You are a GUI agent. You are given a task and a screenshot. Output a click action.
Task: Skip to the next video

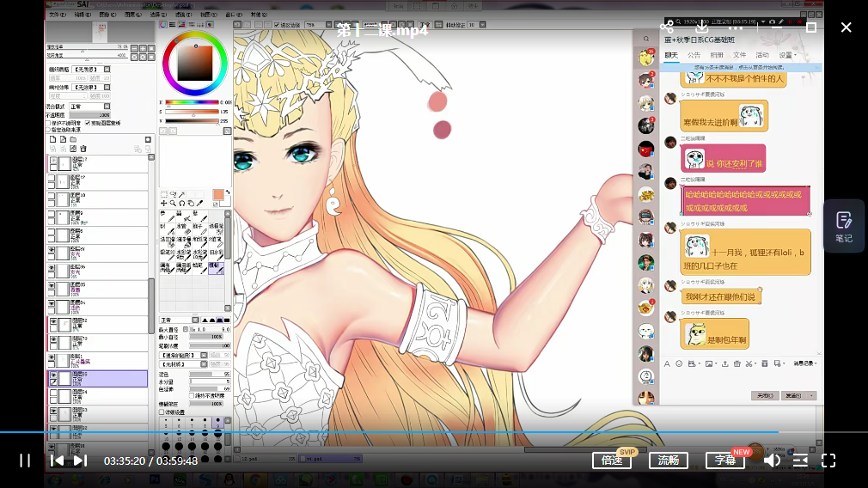pos(80,461)
